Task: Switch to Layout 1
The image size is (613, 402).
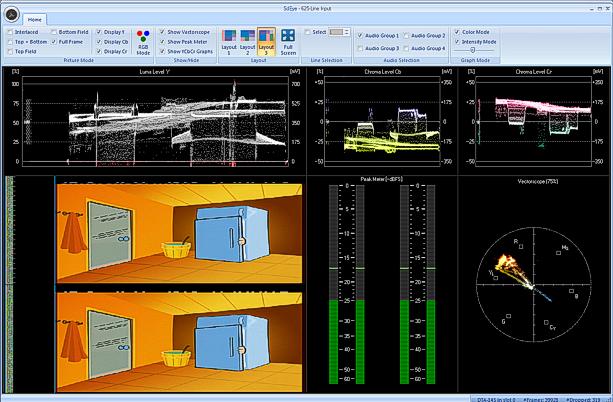Action: [x=227, y=40]
